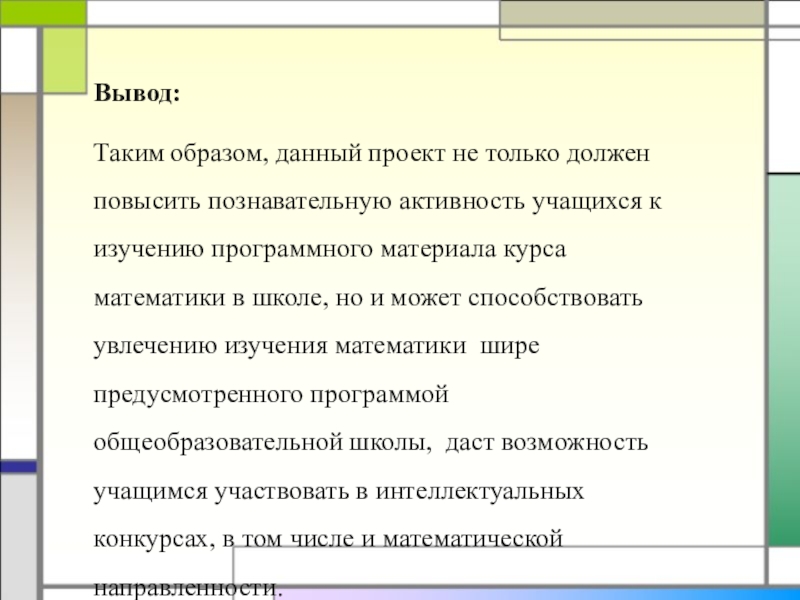
Task: Click the line starting 'общеобразовательной школы, даст'
Action: 371,442
